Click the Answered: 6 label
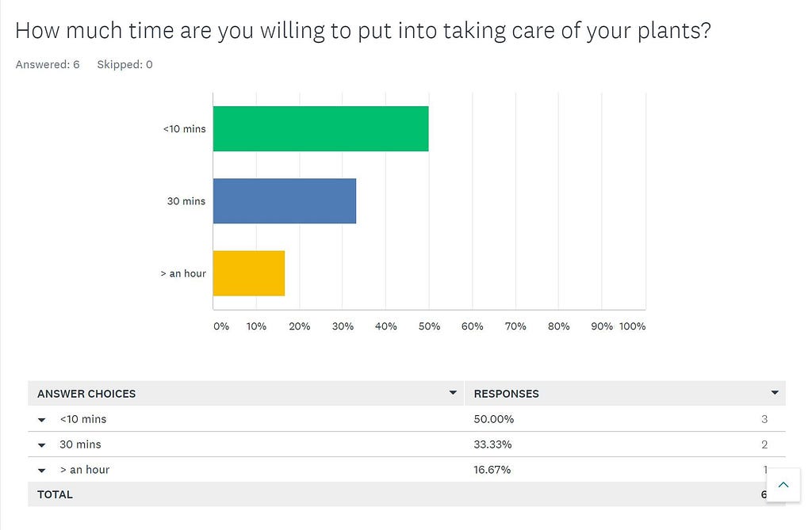Image resolution: width=812 pixels, height=530 pixels. pyautogui.click(x=48, y=65)
